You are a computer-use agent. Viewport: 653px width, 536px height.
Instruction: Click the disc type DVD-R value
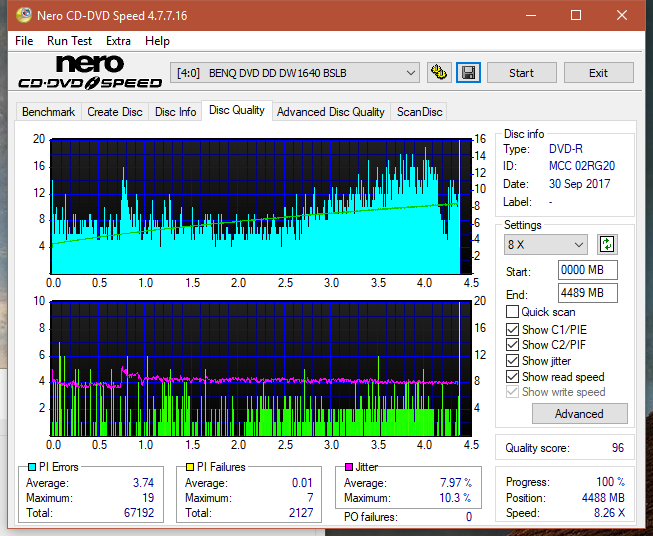pyautogui.click(x=566, y=149)
